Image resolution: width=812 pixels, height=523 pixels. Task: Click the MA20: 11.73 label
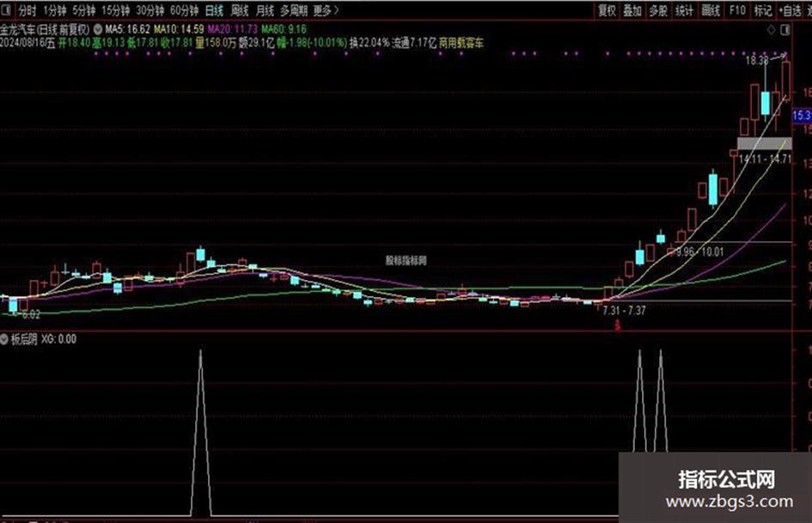[x=233, y=29]
